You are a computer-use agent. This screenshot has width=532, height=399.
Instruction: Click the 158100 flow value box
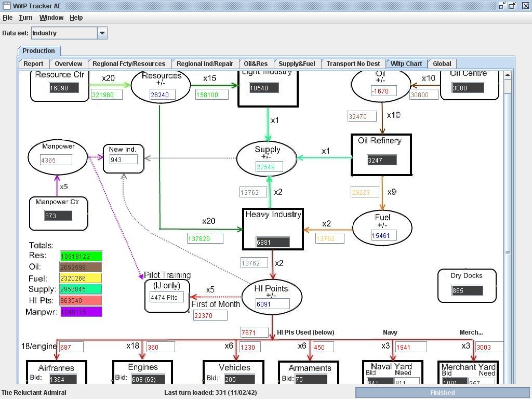coord(212,95)
